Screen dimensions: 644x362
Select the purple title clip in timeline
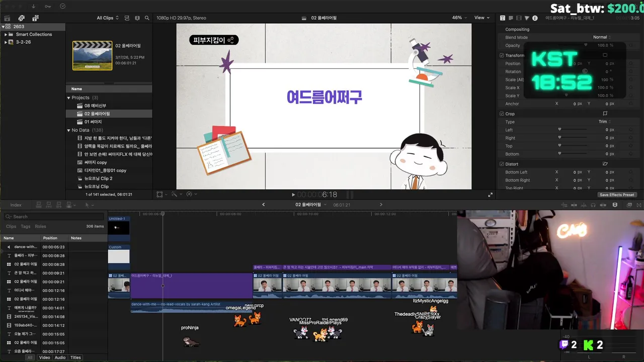tap(191, 286)
